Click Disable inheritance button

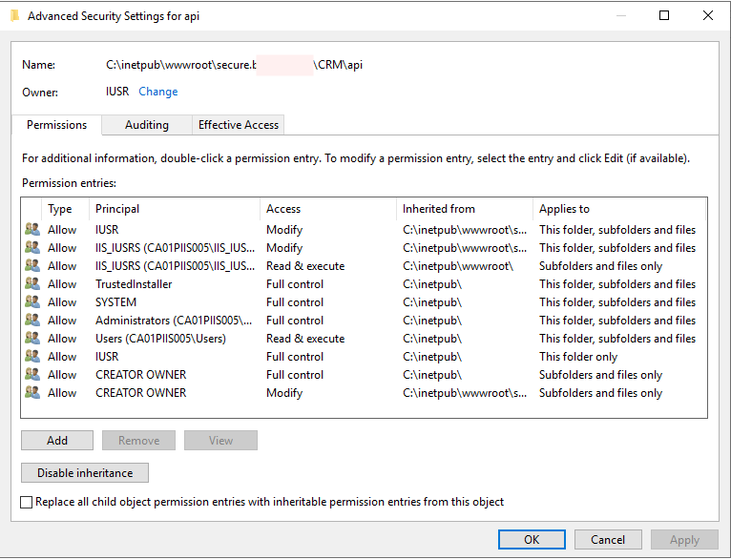85,472
